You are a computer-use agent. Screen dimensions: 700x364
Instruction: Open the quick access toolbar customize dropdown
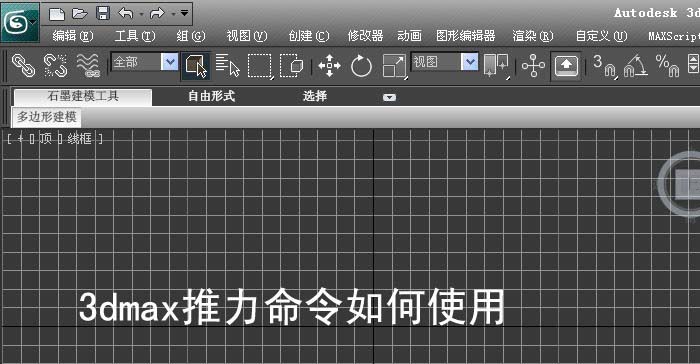(x=184, y=13)
